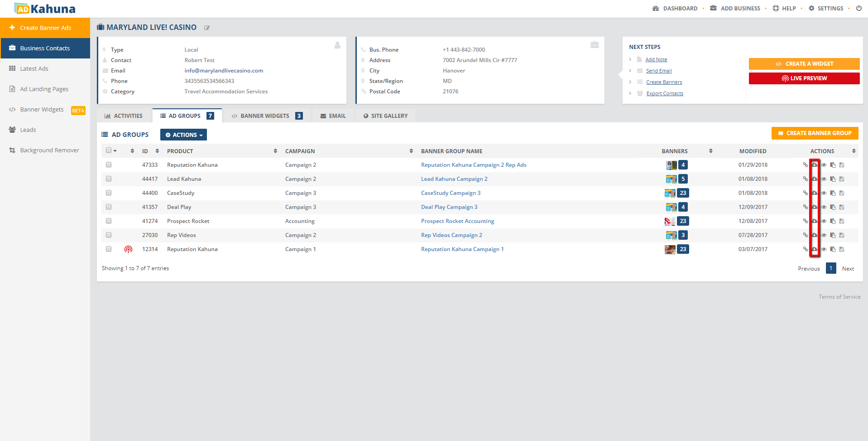Click the Export Contacts link
The height and width of the screenshot is (441, 868).
[665, 94]
